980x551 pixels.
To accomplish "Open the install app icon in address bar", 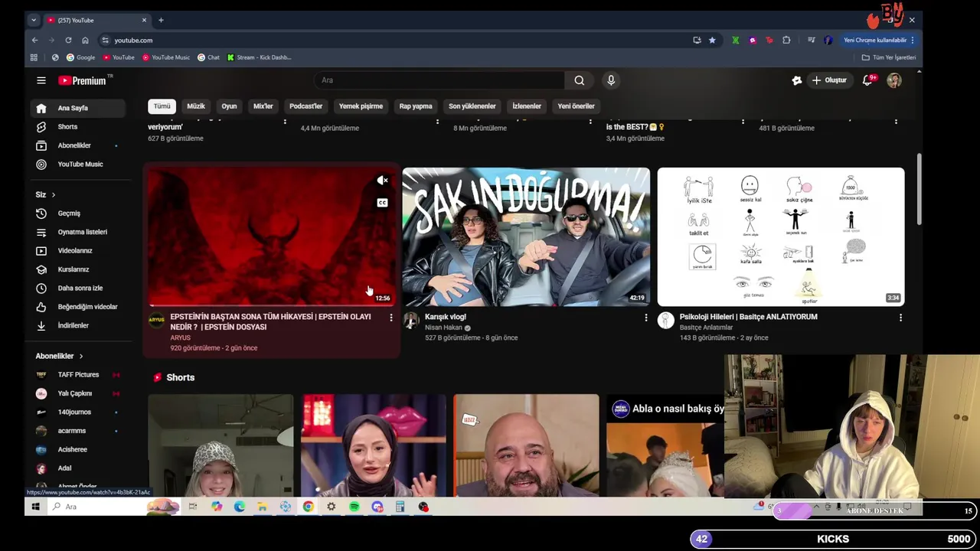I will [697, 41].
